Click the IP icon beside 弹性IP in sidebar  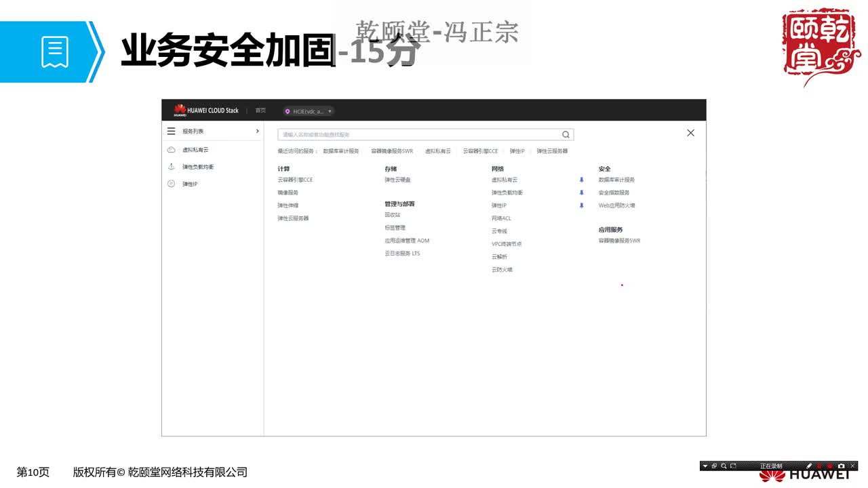pyautogui.click(x=171, y=184)
